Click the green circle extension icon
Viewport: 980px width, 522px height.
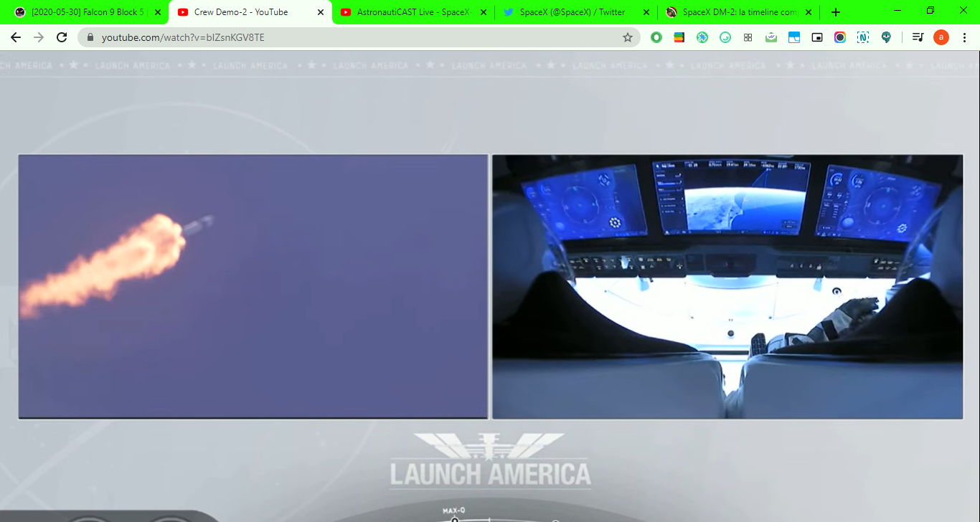click(x=656, y=37)
